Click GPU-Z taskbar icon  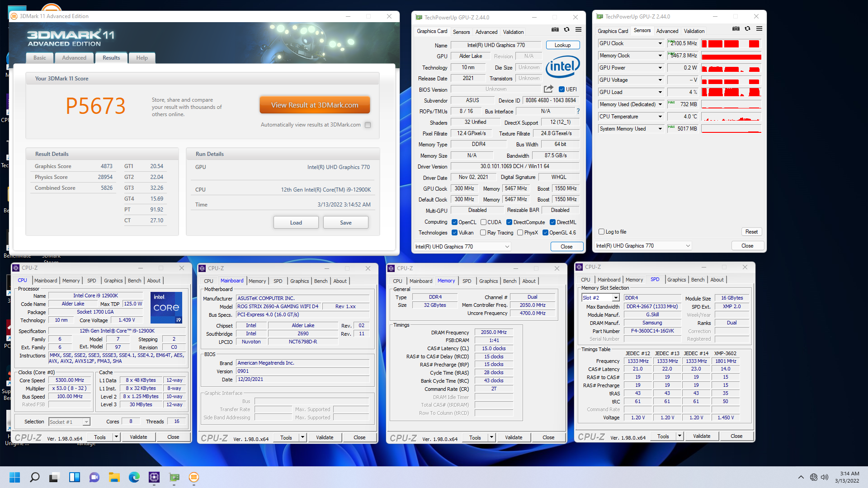point(174,477)
